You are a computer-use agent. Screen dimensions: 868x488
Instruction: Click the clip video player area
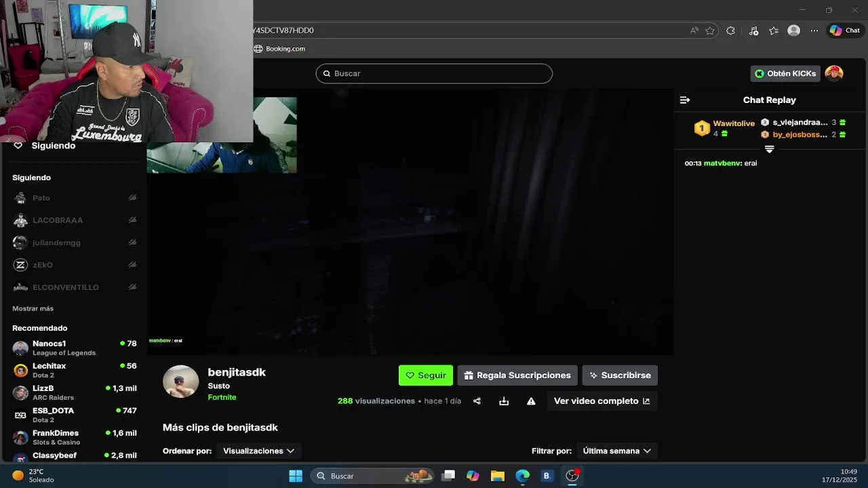[x=410, y=222]
